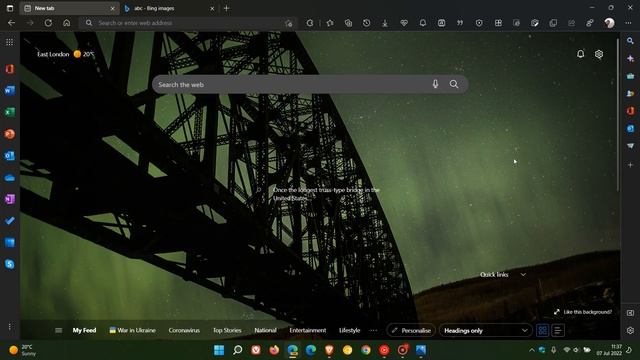Open East London weather widget
Viewport: 640px width, 360px height.
pos(65,54)
